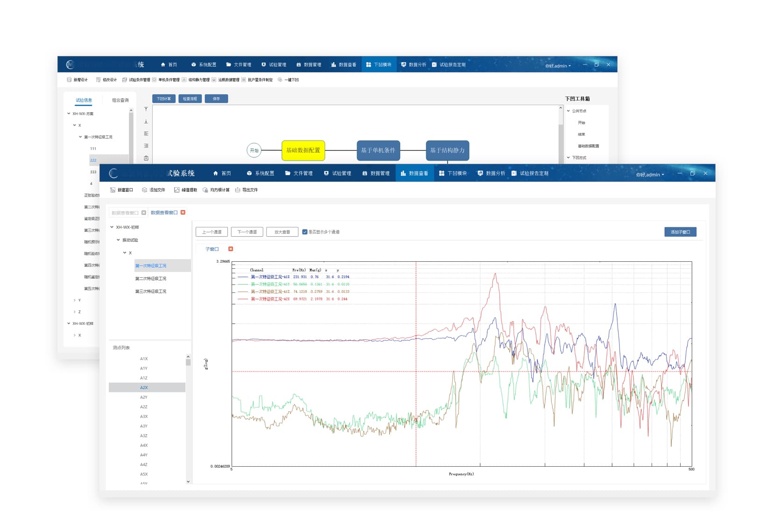Click 测点列表 scrollbar down arrow

[x=188, y=482]
